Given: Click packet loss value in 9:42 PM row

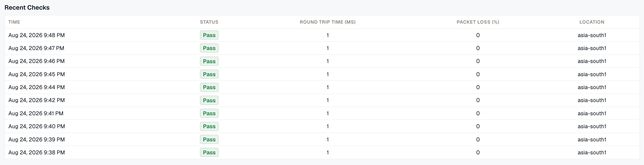Looking at the screenshot, I should click(x=478, y=100).
